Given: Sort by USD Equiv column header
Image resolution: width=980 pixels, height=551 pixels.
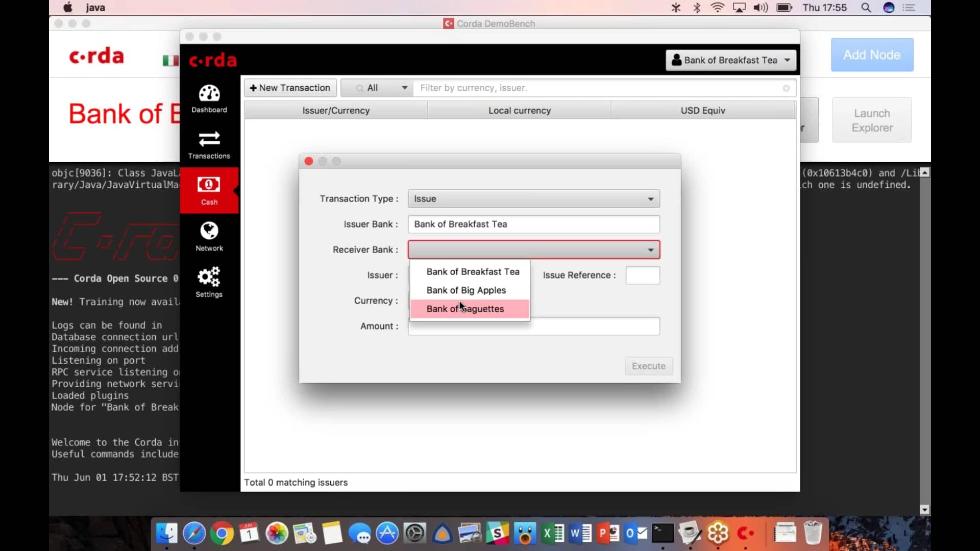Looking at the screenshot, I should (703, 110).
